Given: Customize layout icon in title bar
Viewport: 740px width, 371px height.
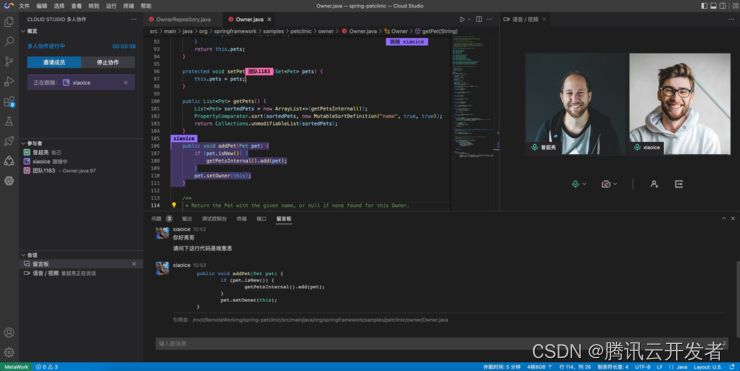Looking at the screenshot, I should [735, 6].
